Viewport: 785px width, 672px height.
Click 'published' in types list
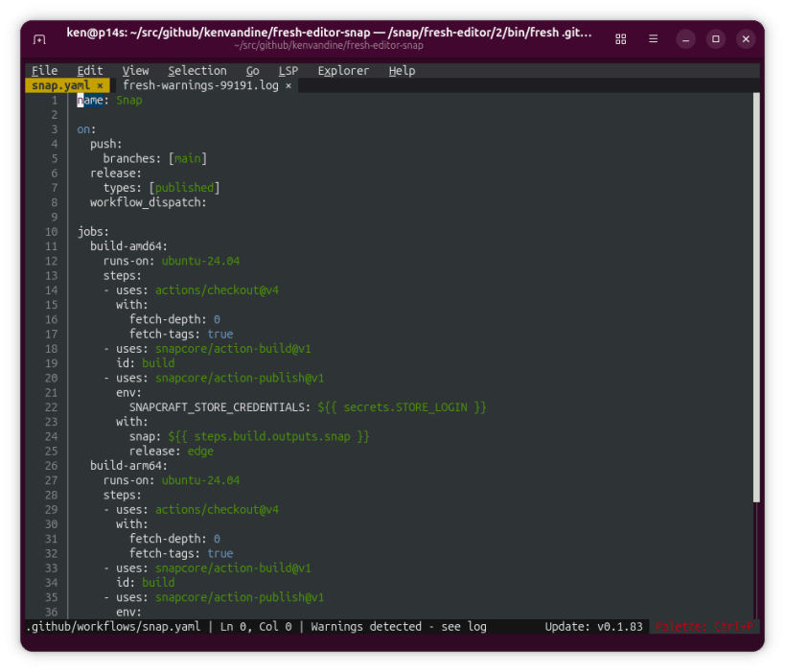click(184, 188)
